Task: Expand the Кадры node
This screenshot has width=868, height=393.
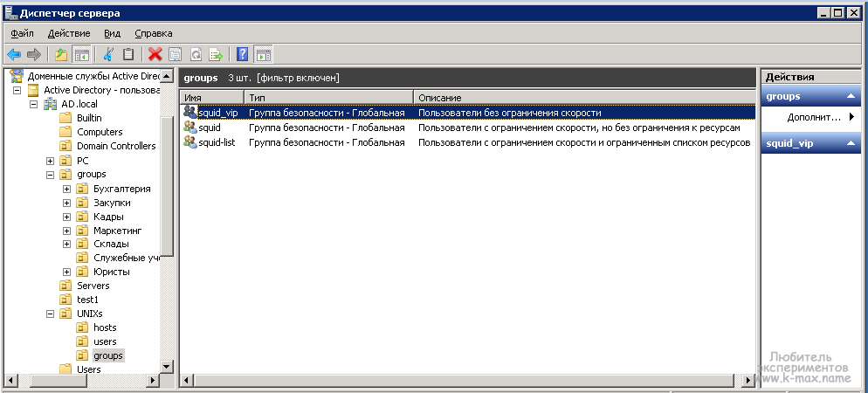Action: click(x=67, y=217)
